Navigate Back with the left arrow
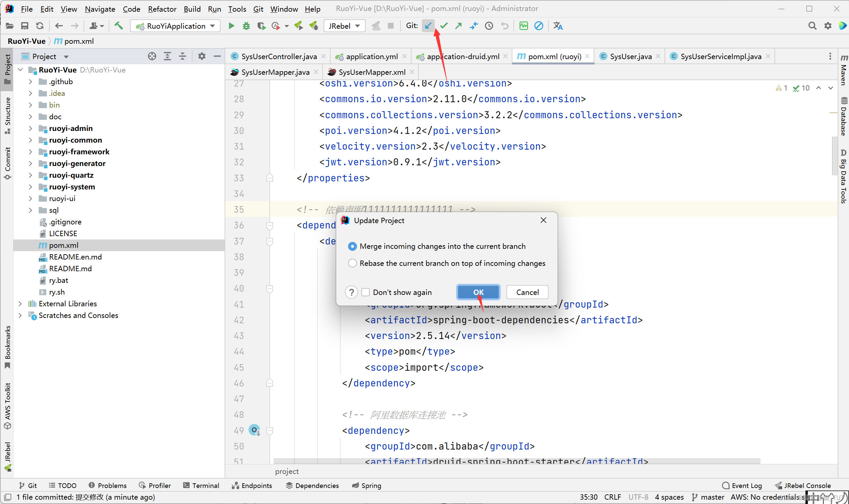849x504 pixels. click(59, 26)
